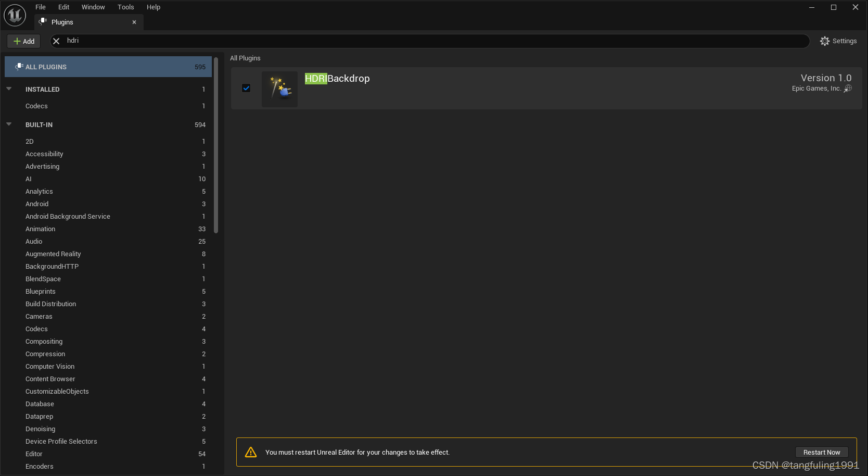
Task: Minimize the editor window
Action: pos(812,7)
